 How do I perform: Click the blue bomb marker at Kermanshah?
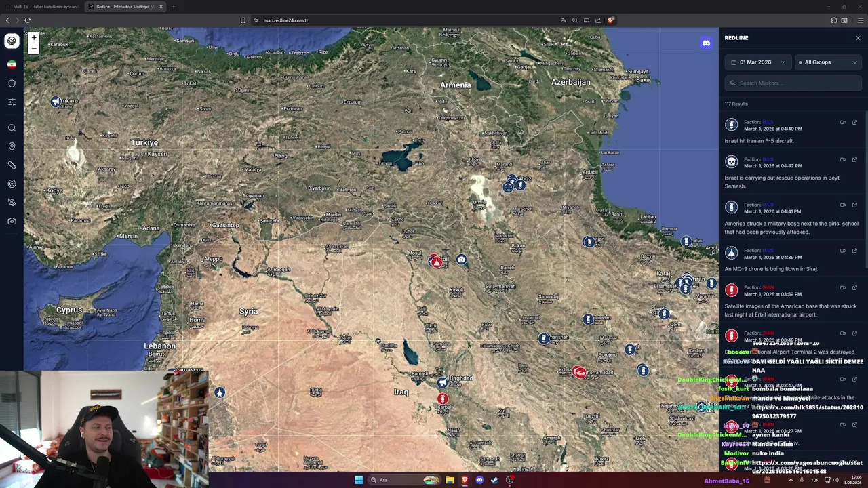[x=544, y=339]
